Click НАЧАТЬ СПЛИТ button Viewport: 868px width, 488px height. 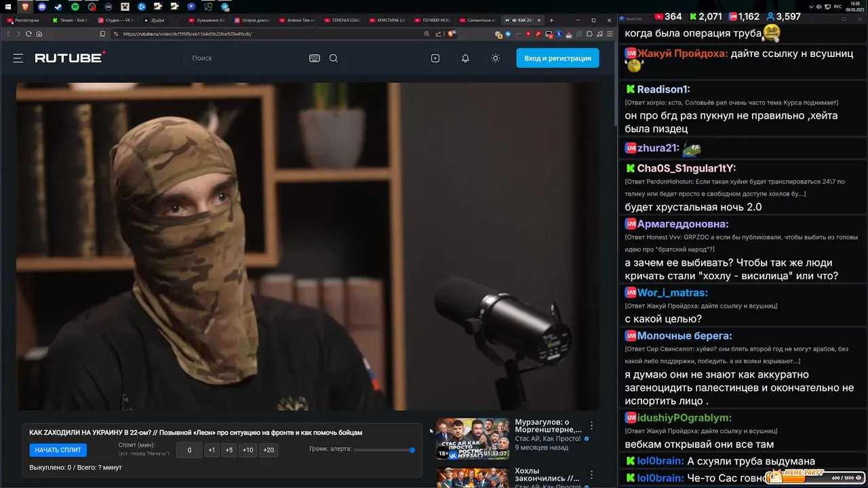coord(58,450)
